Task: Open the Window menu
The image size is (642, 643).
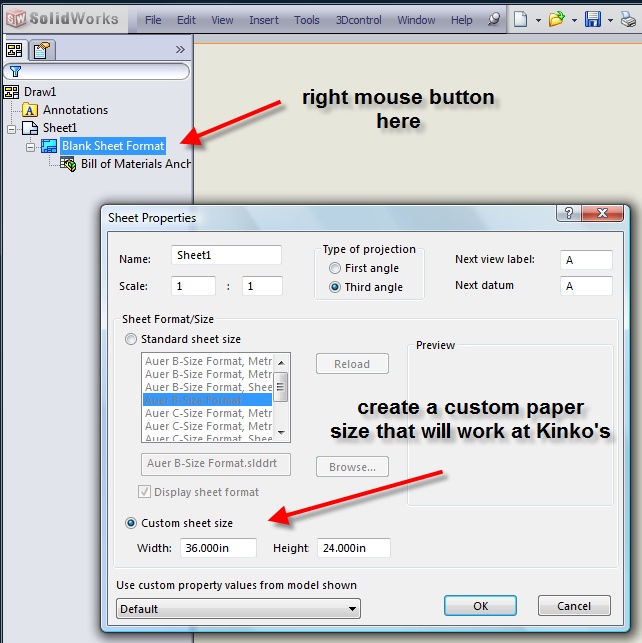Action: point(416,20)
